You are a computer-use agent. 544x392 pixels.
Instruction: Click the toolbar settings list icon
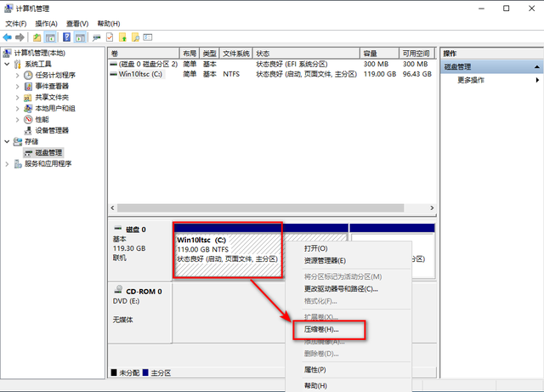click(x=148, y=37)
